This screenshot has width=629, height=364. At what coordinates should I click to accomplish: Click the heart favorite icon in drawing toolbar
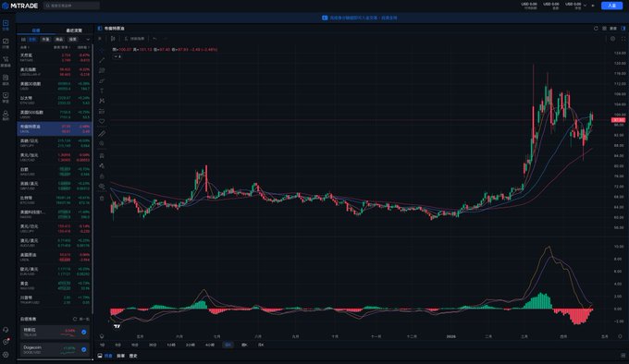point(102,121)
